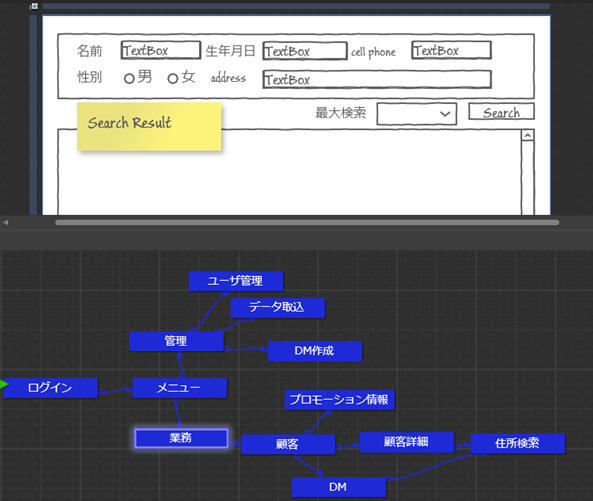Screen dimensions: 593x501
Task: Click the scroll-up arrow of results list
Action: point(528,135)
